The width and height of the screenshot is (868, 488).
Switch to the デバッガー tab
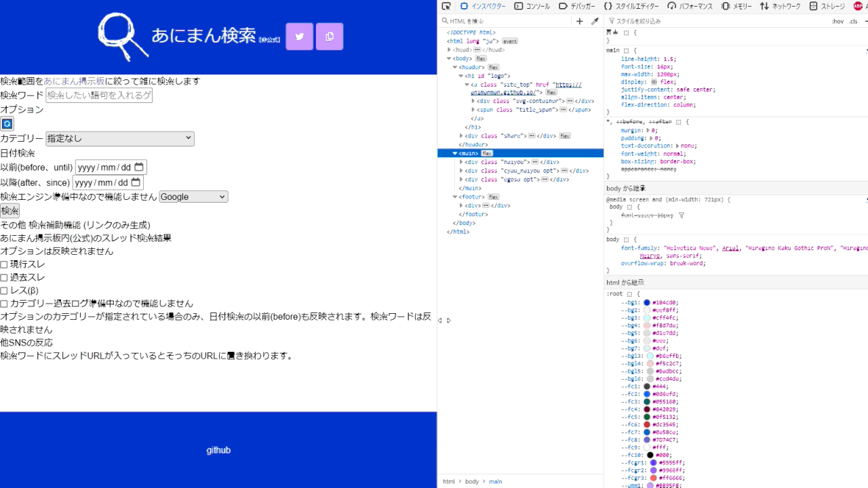pos(577,6)
